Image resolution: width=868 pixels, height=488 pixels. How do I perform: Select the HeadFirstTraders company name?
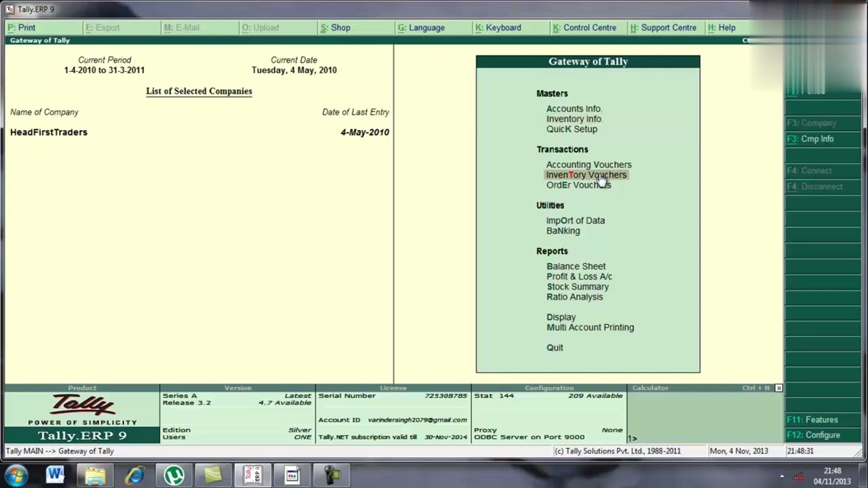click(49, 132)
